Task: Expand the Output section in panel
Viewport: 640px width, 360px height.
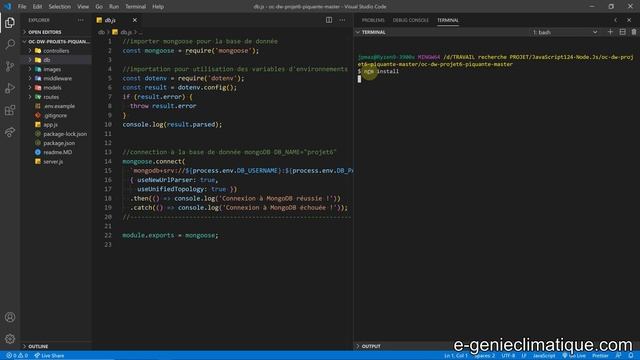Action: pos(371,346)
